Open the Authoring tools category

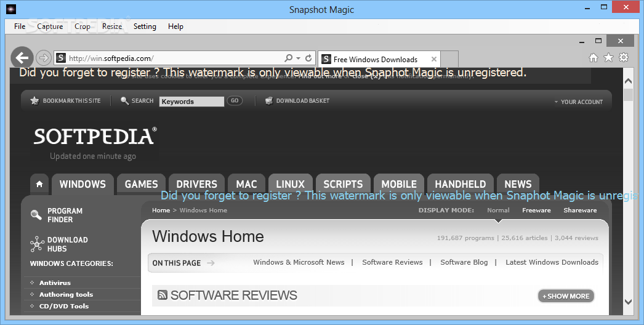coord(66,294)
